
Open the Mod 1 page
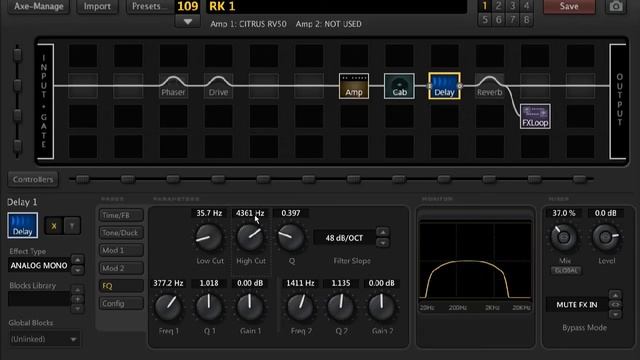pyautogui.click(x=121, y=250)
